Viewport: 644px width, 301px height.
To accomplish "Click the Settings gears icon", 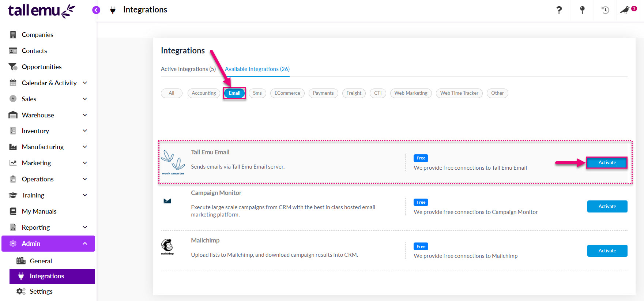I will (21, 291).
